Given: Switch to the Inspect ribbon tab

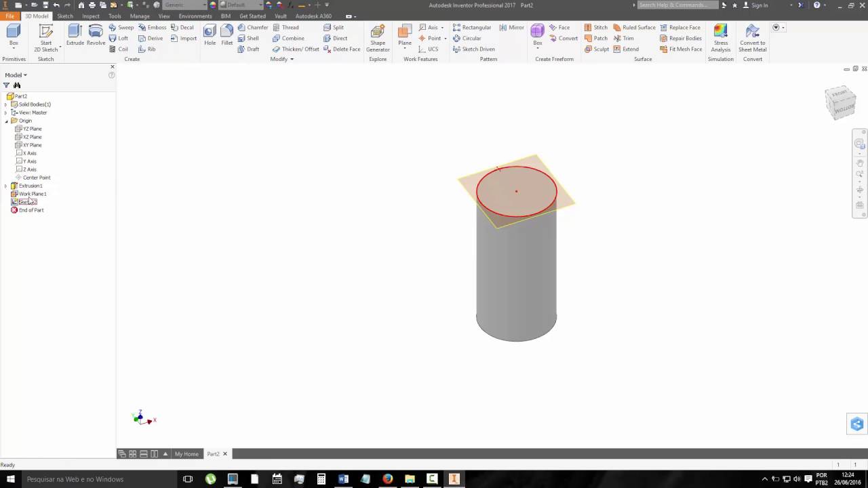Looking at the screenshot, I should [x=91, y=16].
